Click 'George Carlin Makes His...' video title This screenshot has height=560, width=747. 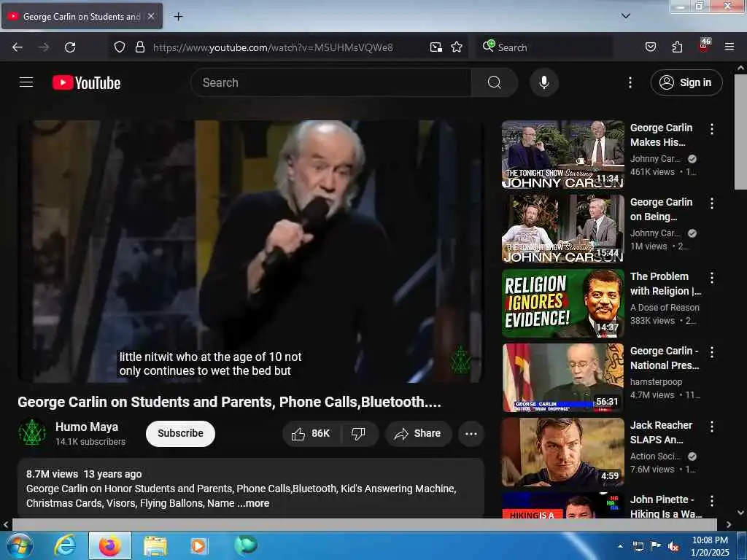661,135
